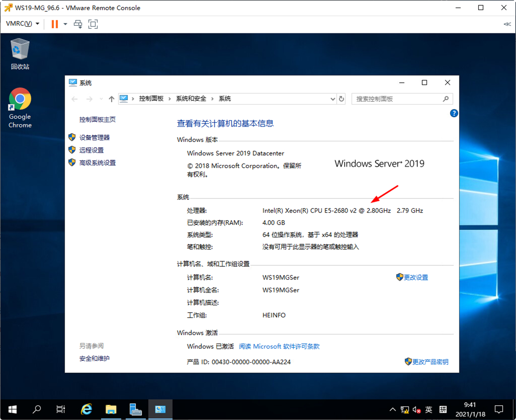Launch Internet Explorer from taskbar

tap(86, 410)
